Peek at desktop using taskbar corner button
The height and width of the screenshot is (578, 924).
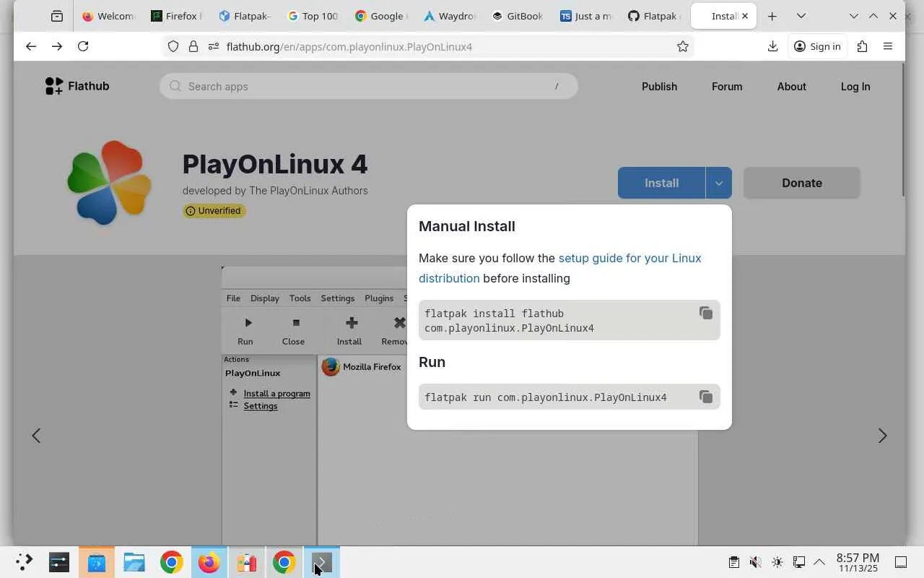[901, 562]
